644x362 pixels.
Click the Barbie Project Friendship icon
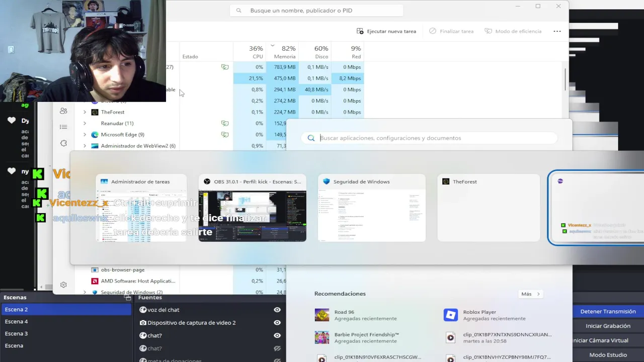322,337
